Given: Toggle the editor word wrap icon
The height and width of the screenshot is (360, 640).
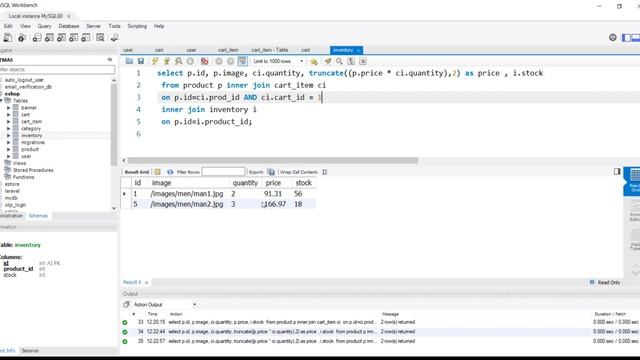Looking at the screenshot, I should click(363, 61).
